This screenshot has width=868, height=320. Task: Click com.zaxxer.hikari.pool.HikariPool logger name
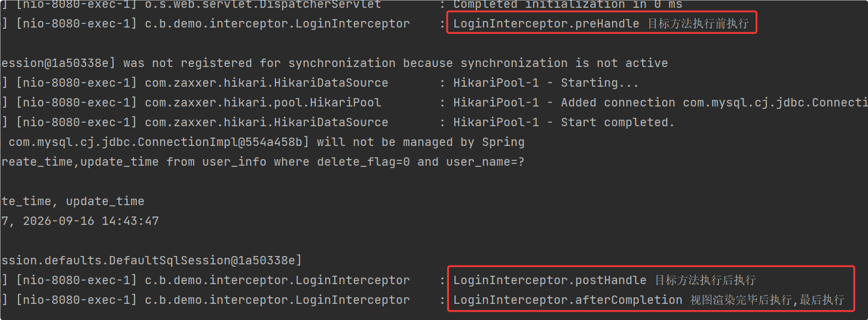[x=263, y=103]
